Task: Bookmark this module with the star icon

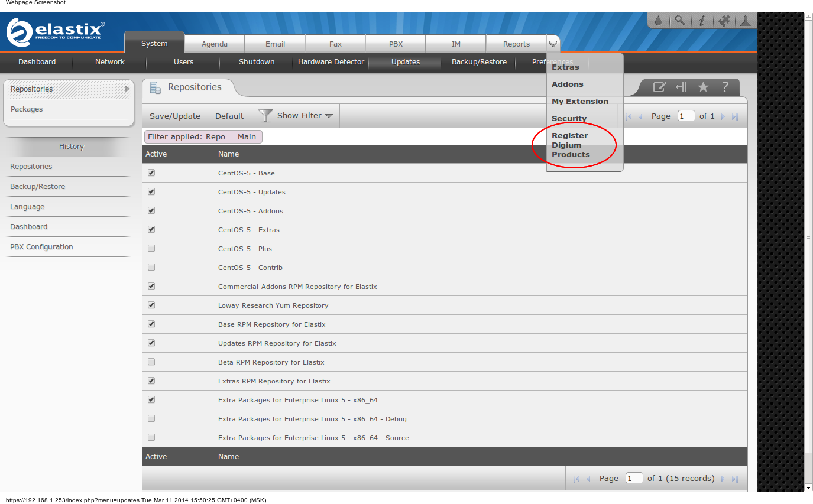Action: [703, 87]
